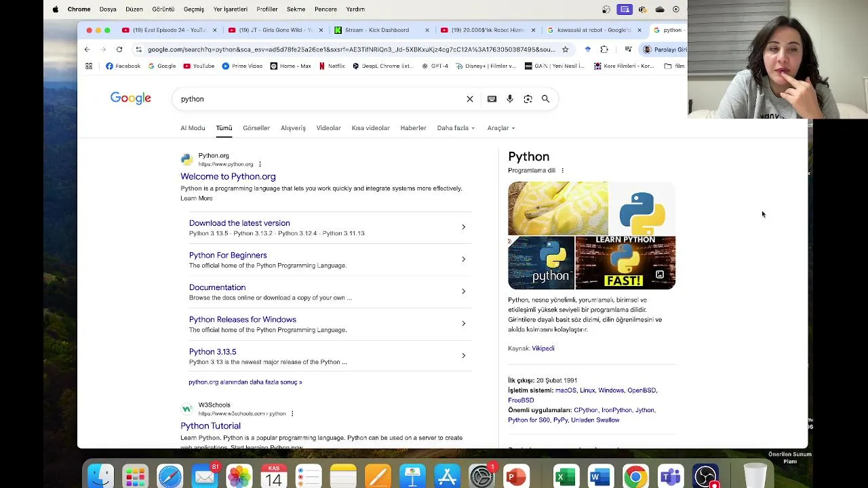Open the Netflix bookmark
The image size is (868, 488).
[x=332, y=66]
